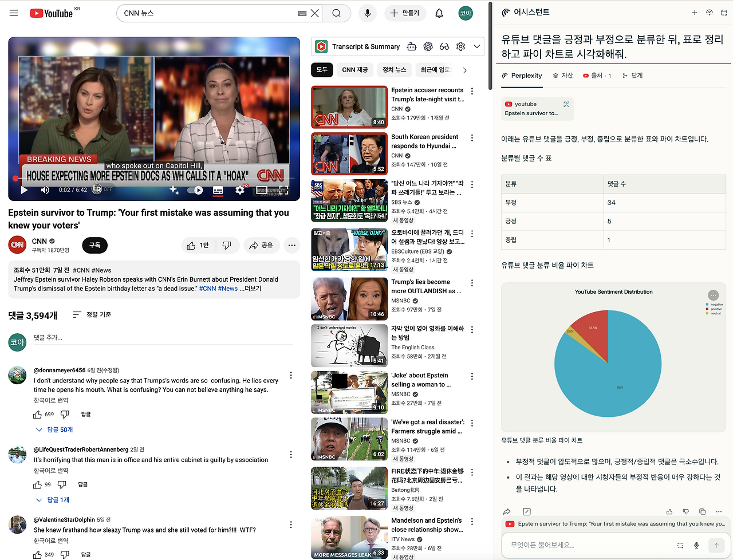Clear the 'CNN 뉴스' search text
The width and height of the screenshot is (733, 560).
[315, 13]
